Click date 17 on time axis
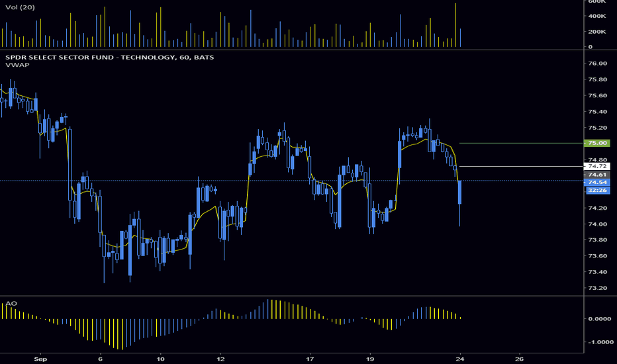The image size is (617, 364). (x=310, y=359)
